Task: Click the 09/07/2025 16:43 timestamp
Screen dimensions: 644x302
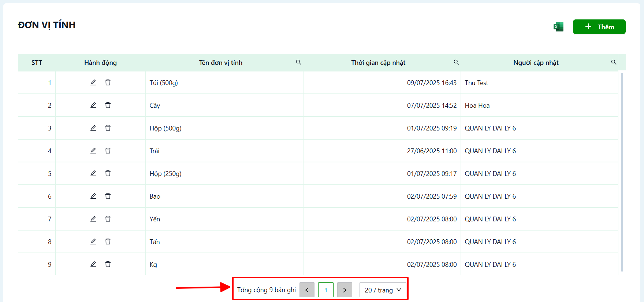Action: tap(432, 83)
